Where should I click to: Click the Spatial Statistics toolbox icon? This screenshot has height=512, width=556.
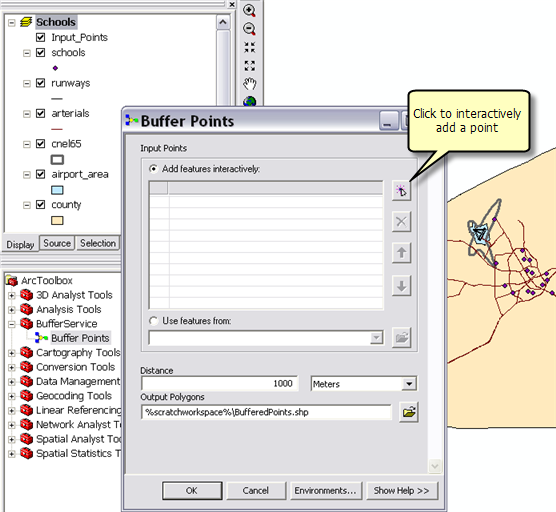pos(27,453)
